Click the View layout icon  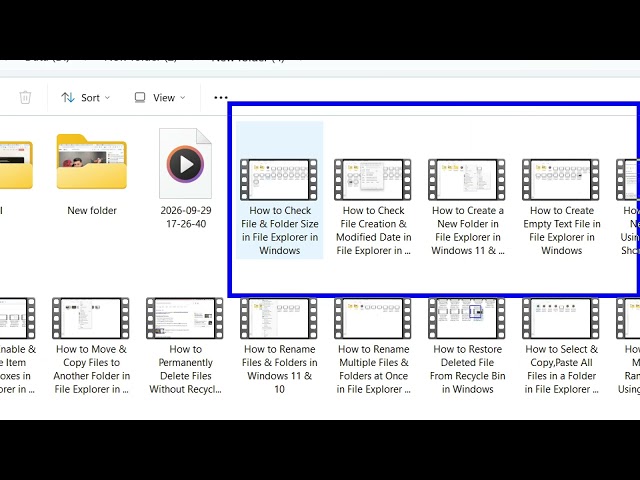[140, 98]
